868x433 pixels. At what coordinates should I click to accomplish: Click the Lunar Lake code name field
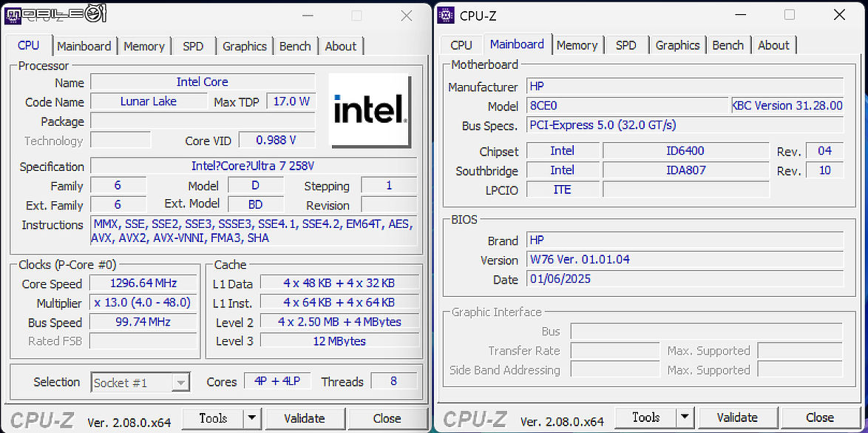click(x=149, y=101)
